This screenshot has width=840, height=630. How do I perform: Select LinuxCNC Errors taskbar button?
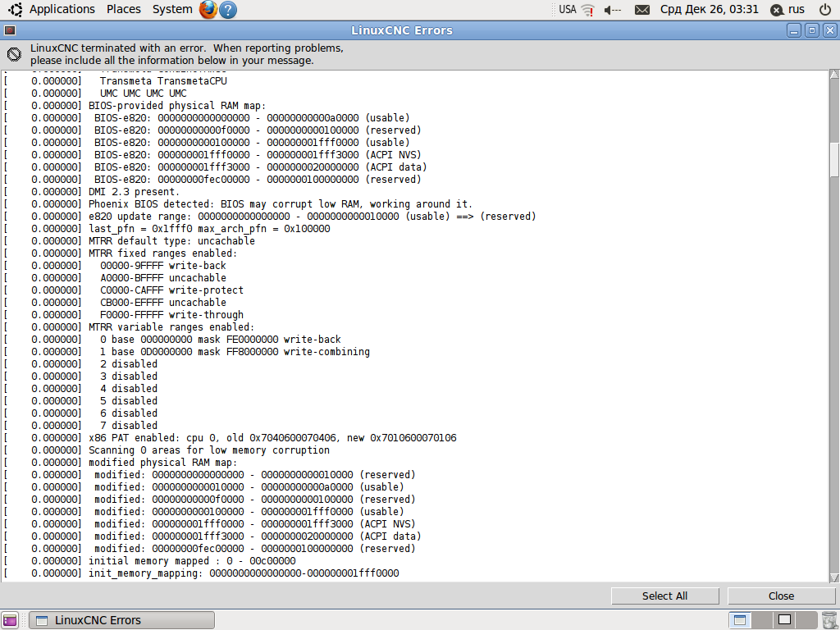[x=121, y=620]
